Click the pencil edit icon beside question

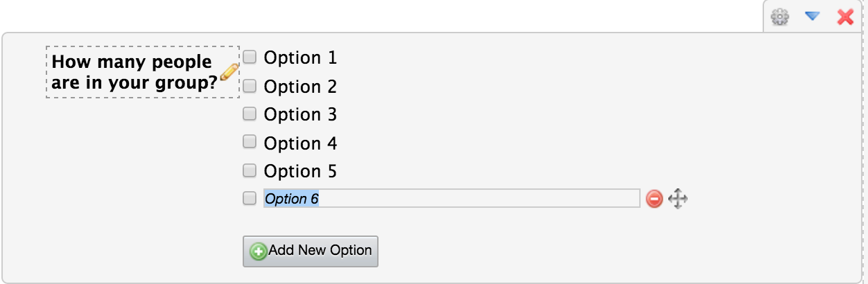(x=229, y=71)
